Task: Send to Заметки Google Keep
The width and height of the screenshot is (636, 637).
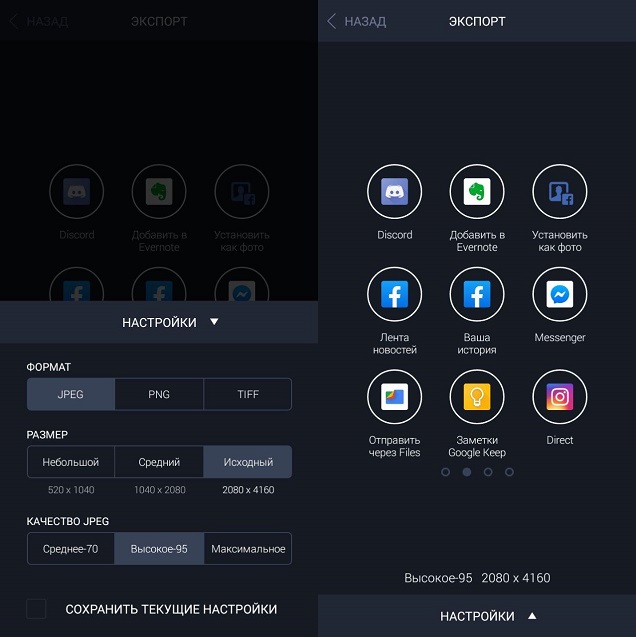Action: tap(477, 396)
